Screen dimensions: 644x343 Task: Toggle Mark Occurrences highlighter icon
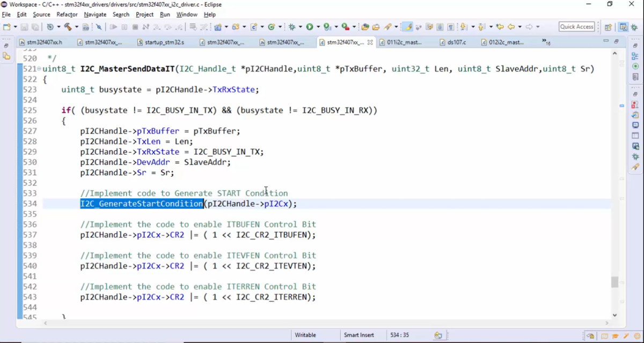[408, 27]
